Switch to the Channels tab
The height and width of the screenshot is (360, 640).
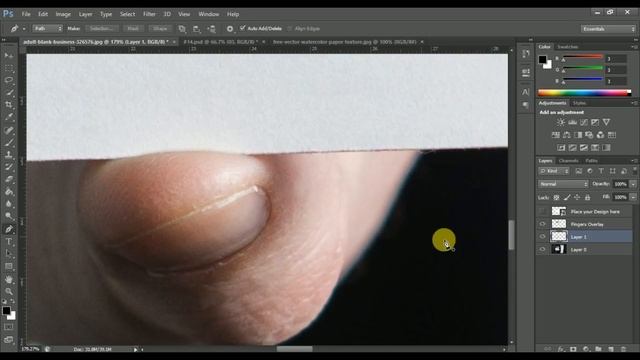click(569, 161)
